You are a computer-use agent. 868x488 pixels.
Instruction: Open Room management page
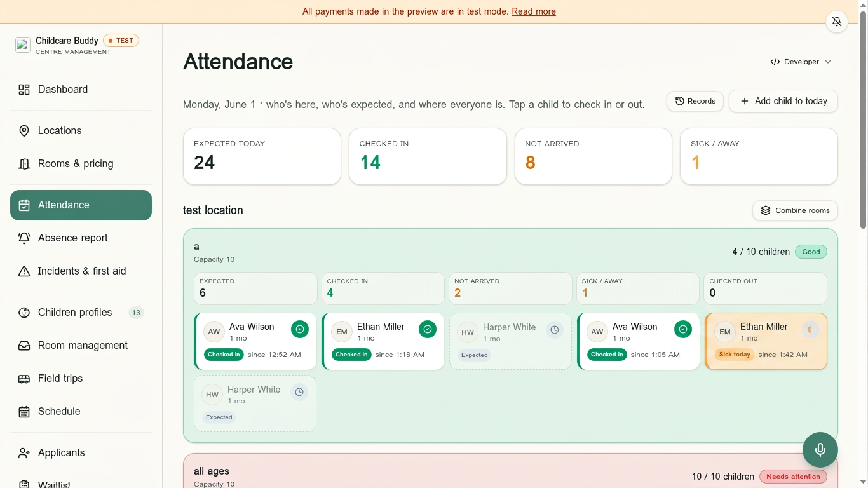(81, 346)
